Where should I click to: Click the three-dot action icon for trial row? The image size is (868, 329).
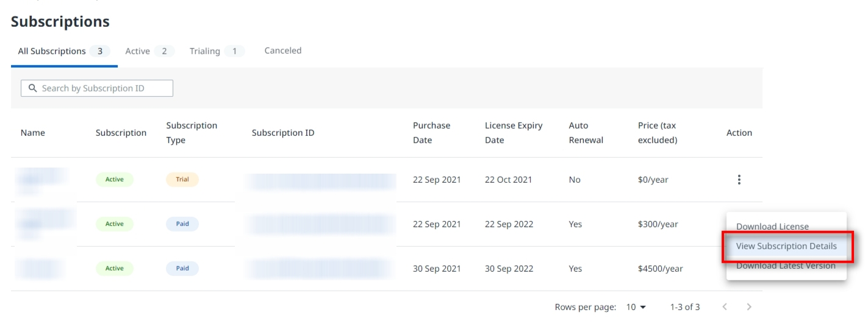[x=739, y=180]
